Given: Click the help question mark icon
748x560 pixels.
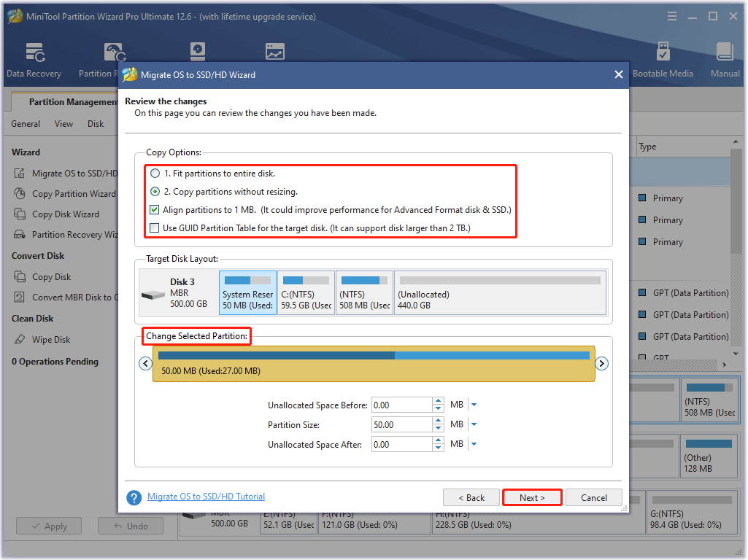Looking at the screenshot, I should 134,497.
